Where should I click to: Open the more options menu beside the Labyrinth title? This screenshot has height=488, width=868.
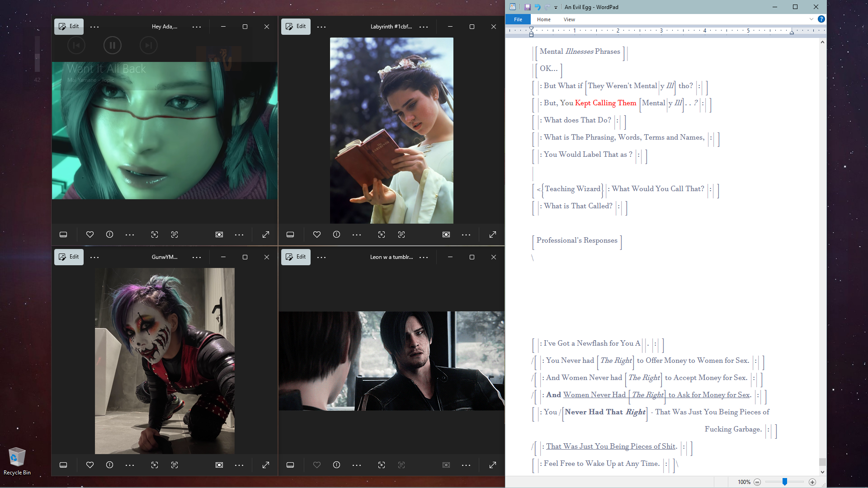point(424,27)
